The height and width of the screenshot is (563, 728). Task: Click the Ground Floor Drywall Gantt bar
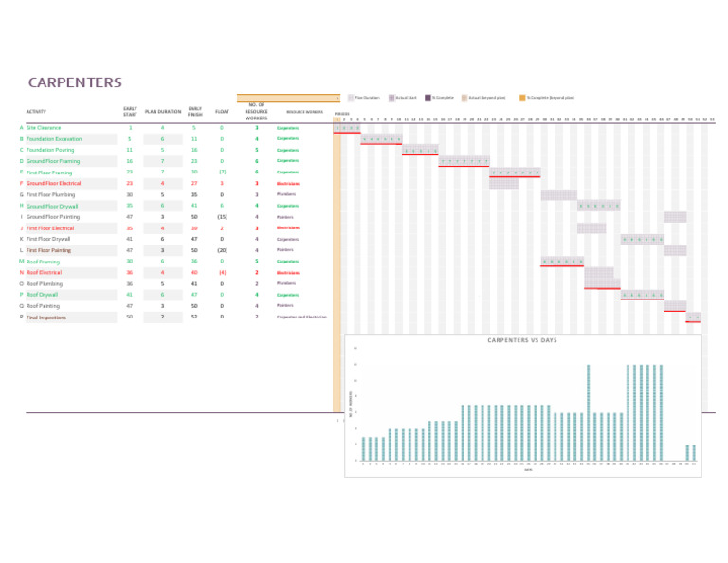[599, 206]
